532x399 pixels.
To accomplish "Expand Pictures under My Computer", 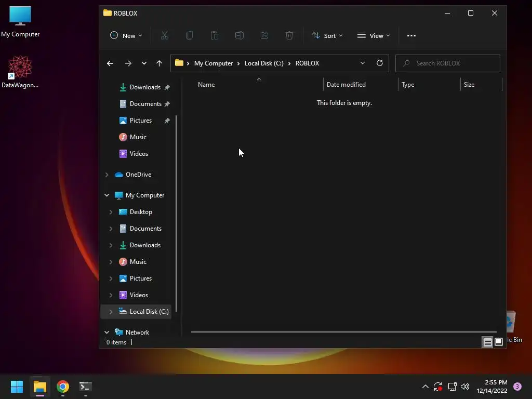I will 111,278.
